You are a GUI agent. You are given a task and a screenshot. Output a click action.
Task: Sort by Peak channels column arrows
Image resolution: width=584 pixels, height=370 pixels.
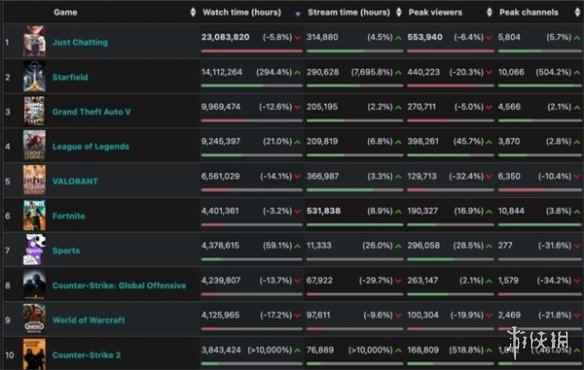coord(577,12)
